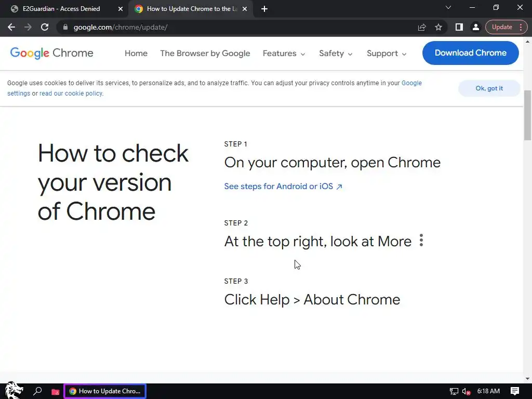Open the Google settings link in the cookie notice
Screen dimensions: 532x399
pos(411,83)
